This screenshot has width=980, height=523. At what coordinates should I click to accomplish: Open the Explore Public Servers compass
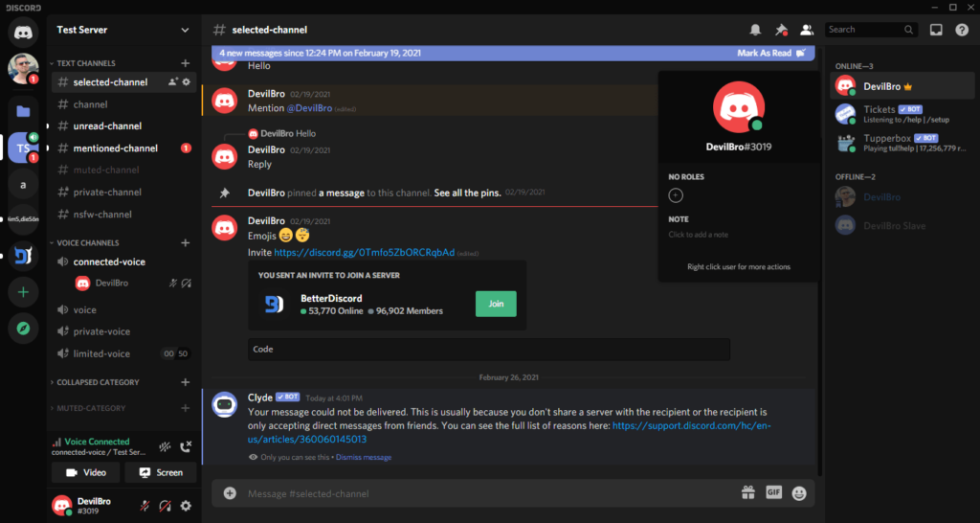pos(23,329)
